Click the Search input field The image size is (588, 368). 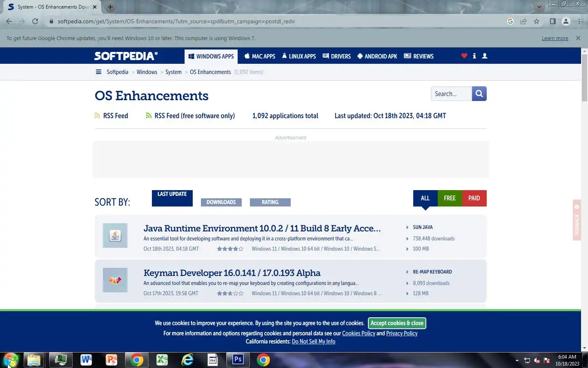coord(451,94)
